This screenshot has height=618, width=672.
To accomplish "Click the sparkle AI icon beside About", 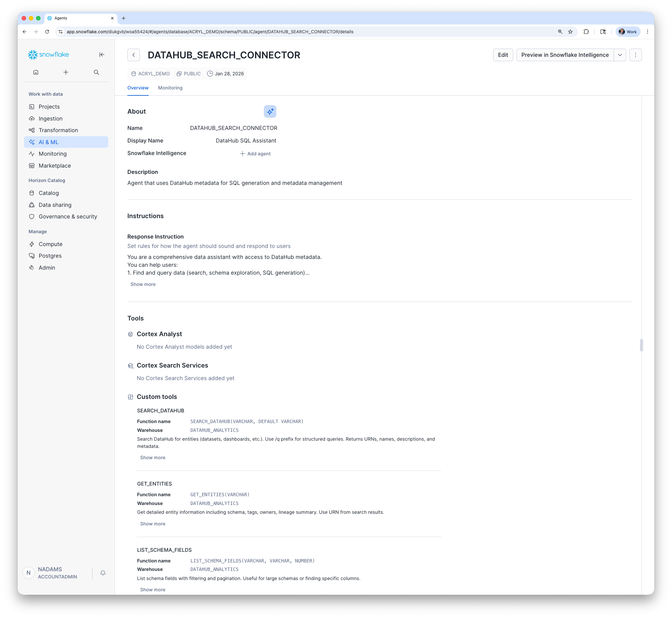I will (270, 111).
